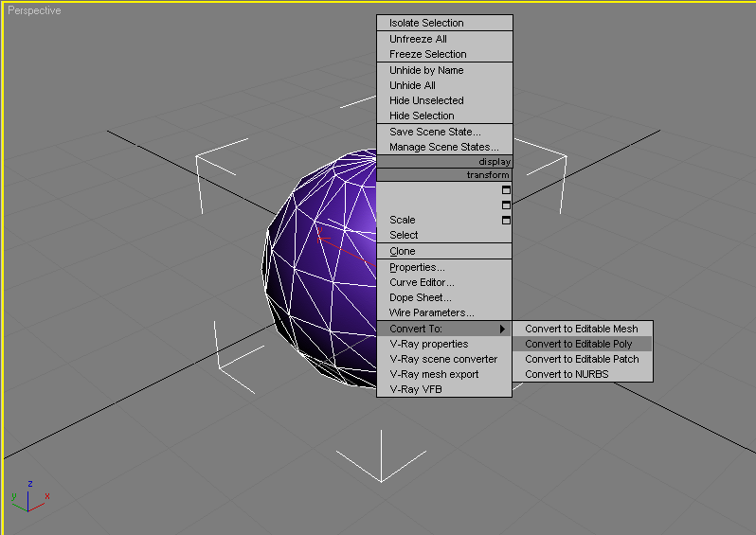Screen dimensions: 756x535
Task: Open Manage Scene States
Action: tap(444, 147)
